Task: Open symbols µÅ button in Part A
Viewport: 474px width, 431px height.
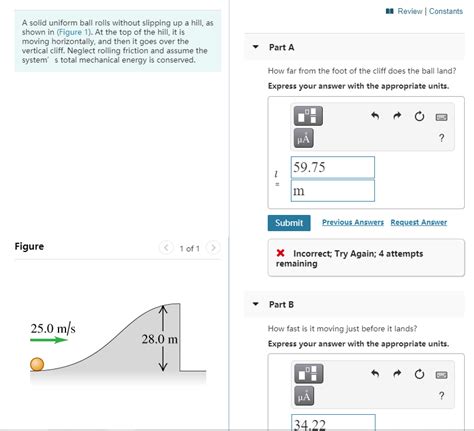Action: click(303, 138)
